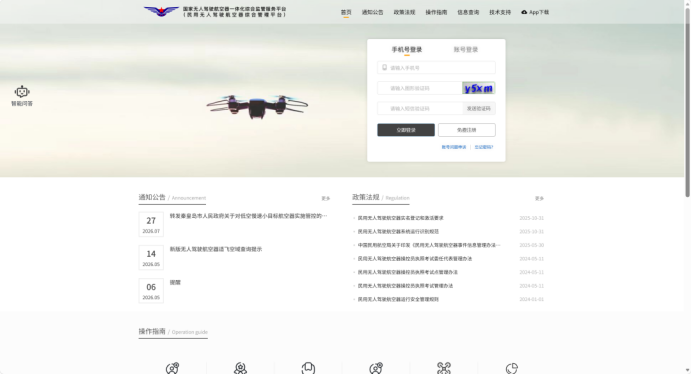
Task: Open the 操作指南 nav menu
Action: 436,12
